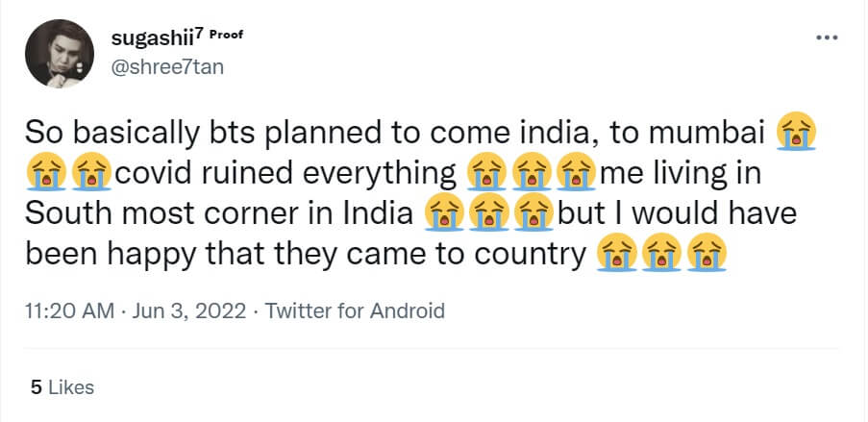
Task: View the 5 Likes list
Action: pos(62,387)
